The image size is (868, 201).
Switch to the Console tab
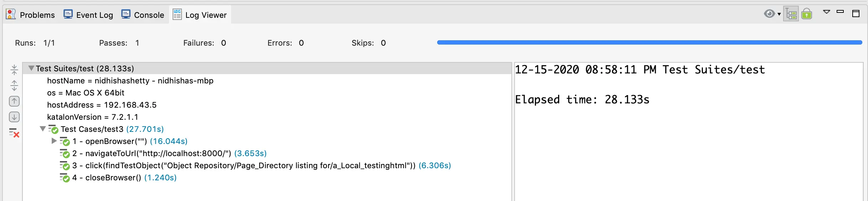[x=143, y=15]
